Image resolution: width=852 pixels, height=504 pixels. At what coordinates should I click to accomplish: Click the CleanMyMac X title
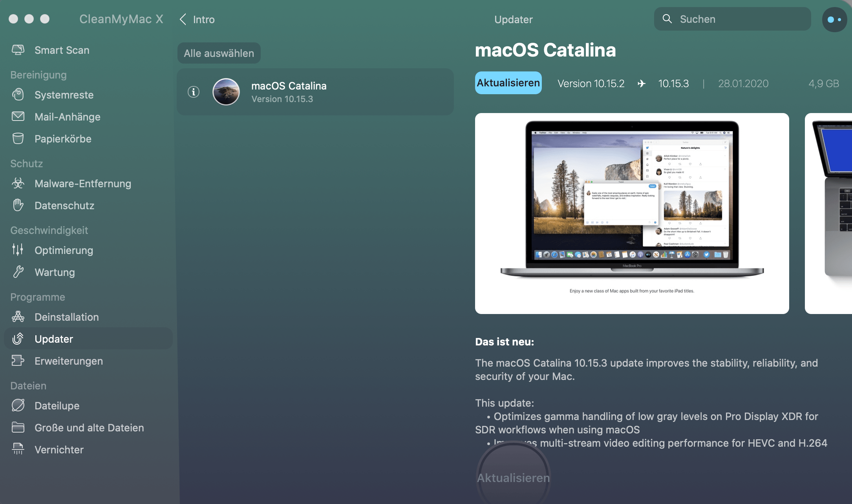(121, 19)
